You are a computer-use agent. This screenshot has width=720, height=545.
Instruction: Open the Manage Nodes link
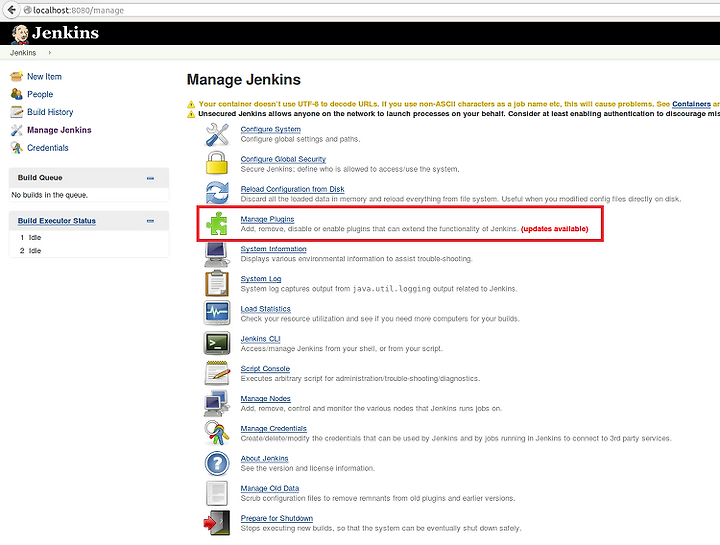pyautogui.click(x=265, y=399)
